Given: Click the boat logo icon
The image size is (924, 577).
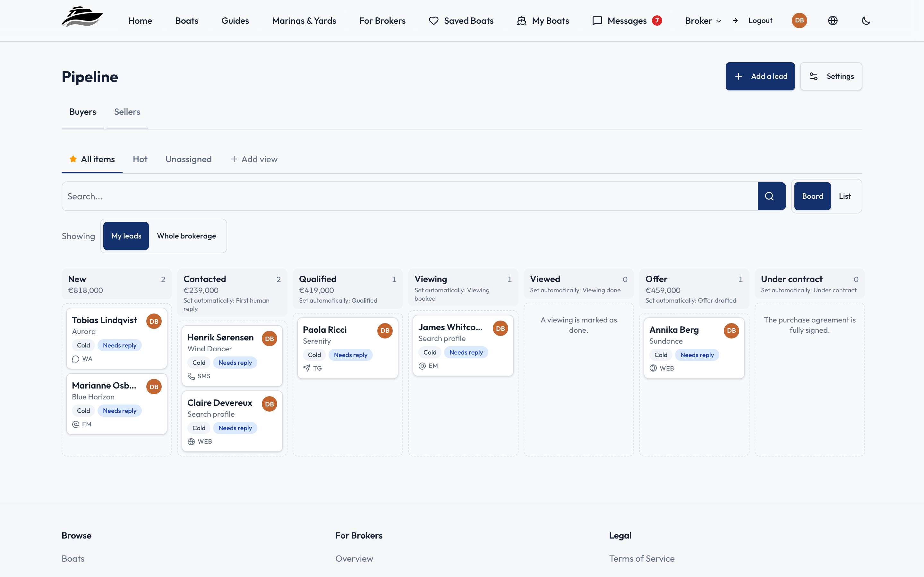Looking at the screenshot, I should point(82,17).
